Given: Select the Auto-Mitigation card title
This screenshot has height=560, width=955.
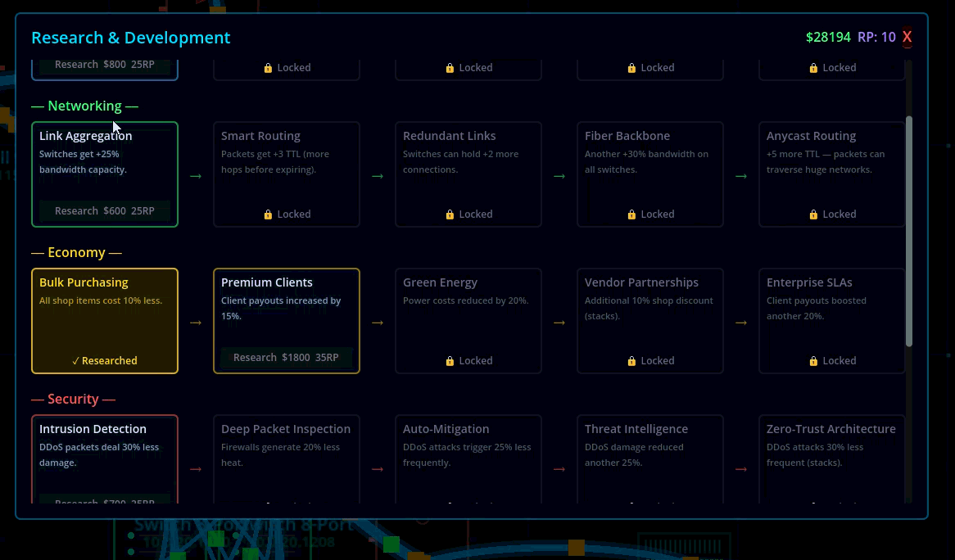Looking at the screenshot, I should [446, 429].
